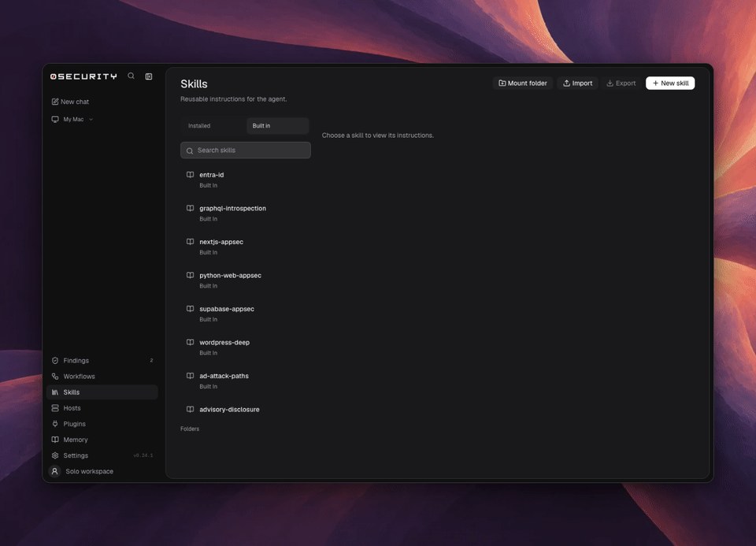Image resolution: width=756 pixels, height=546 pixels.
Task: Click the Plugins plug icon
Action: tap(55, 424)
